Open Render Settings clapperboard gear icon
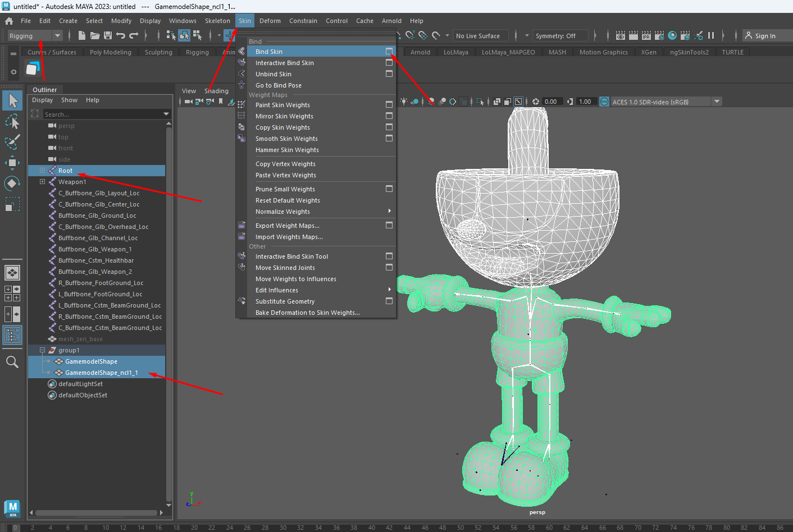Screen dimensions: 793x532 (x=659, y=35)
